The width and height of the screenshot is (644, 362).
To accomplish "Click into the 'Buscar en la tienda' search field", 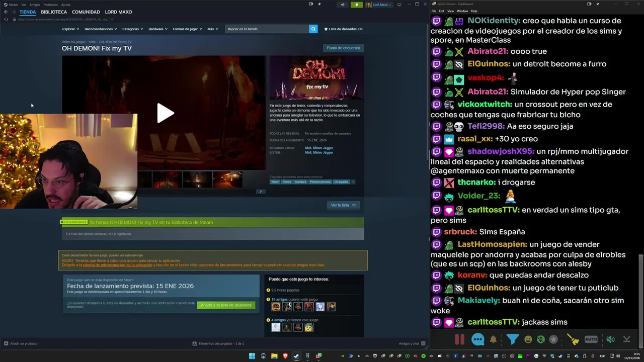I will (x=267, y=29).
